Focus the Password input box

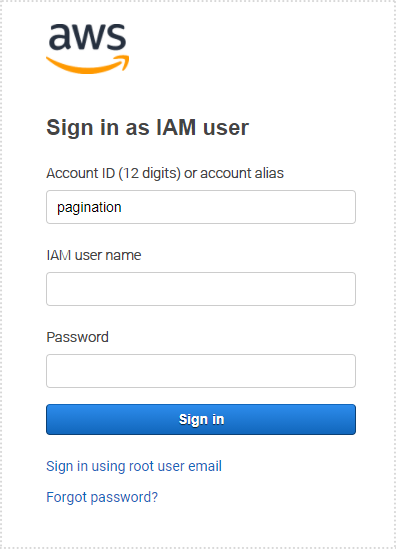(x=201, y=371)
